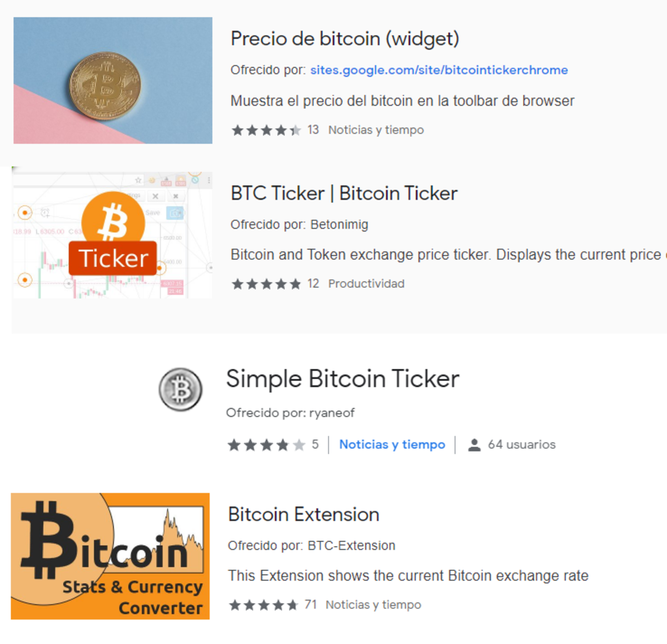Open the Bitcoin Stats & Currency Converter banner
Screen dimensions: 667x644
(x=110, y=555)
